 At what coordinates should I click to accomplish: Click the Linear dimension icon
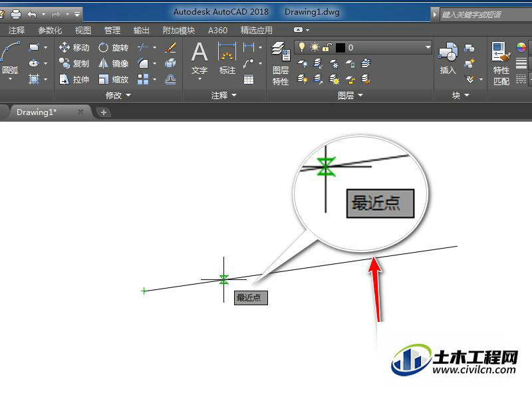point(249,47)
